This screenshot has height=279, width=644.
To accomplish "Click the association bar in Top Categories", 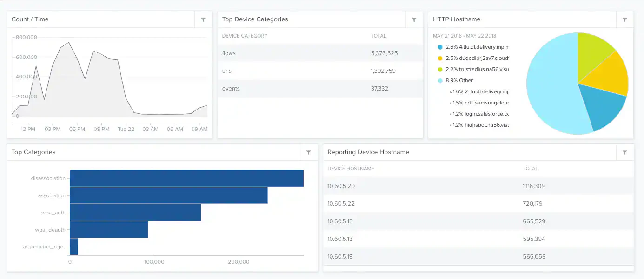I will 169,195.
